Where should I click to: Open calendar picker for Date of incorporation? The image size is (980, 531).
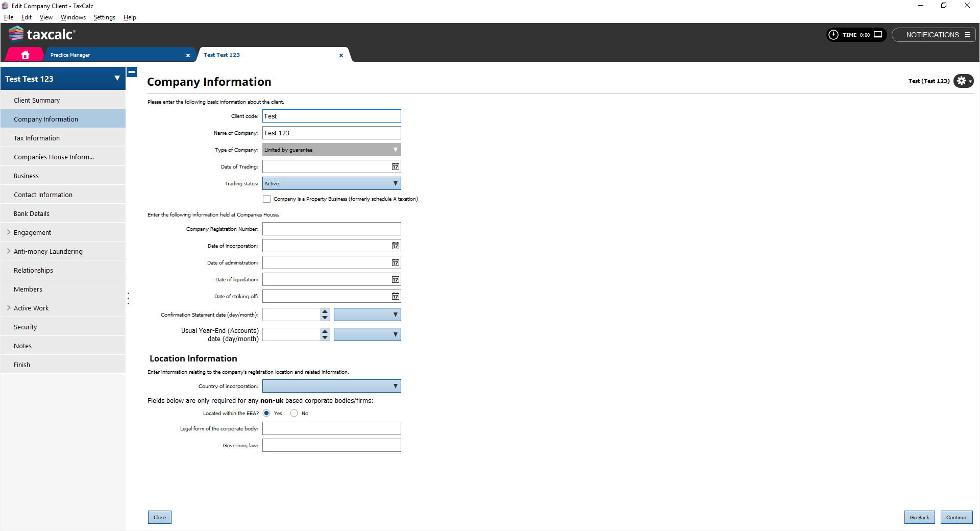coord(395,246)
